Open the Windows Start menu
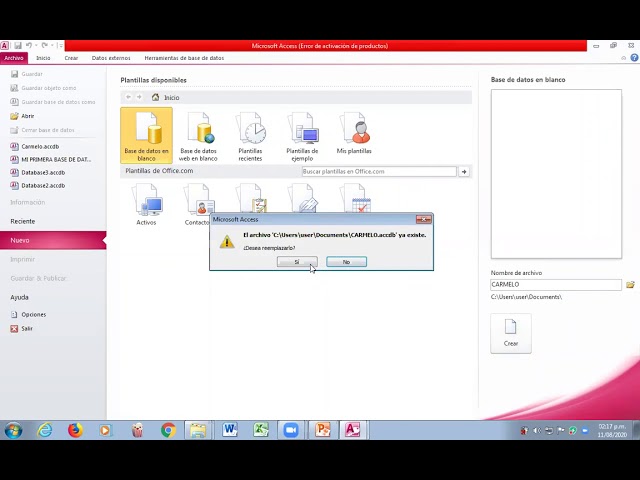Screen dimensions: 640x480 (13, 430)
